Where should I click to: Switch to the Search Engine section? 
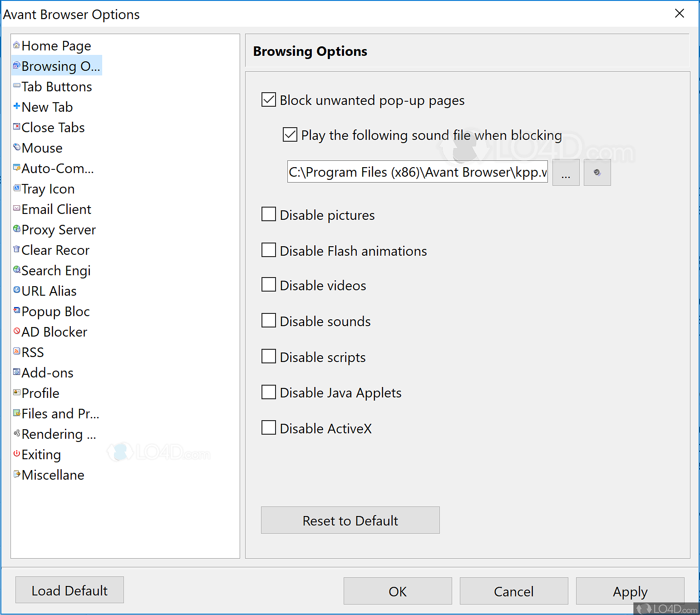(x=56, y=270)
